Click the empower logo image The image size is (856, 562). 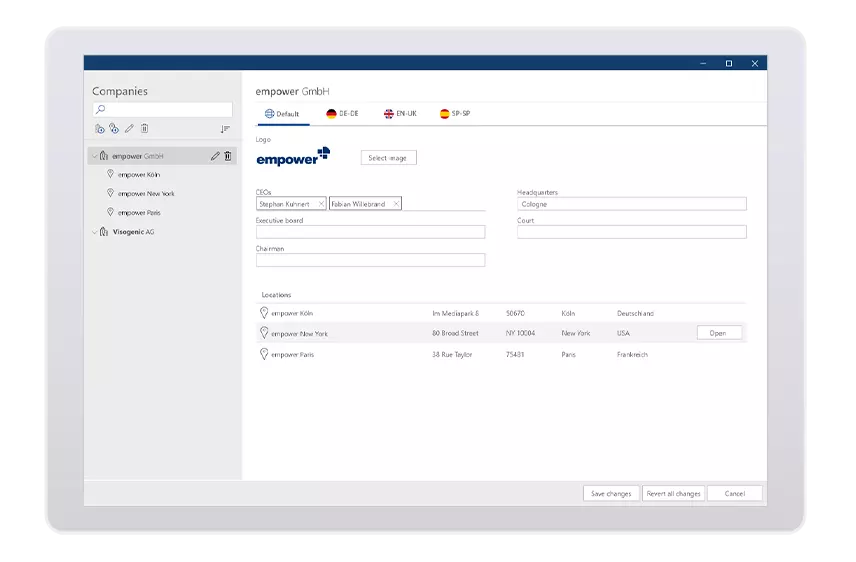[x=293, y=157]
